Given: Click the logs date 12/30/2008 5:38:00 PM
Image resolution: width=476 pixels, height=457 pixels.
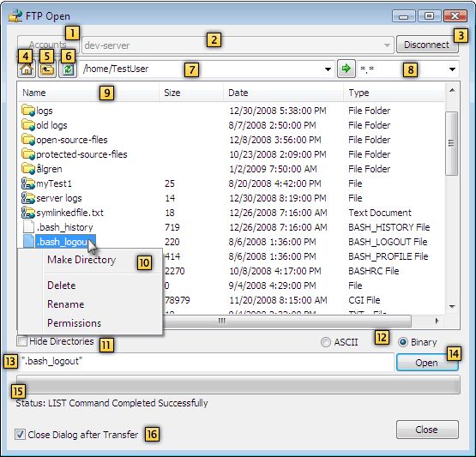Looking at the screenshot, I should (x=278, y=111).
